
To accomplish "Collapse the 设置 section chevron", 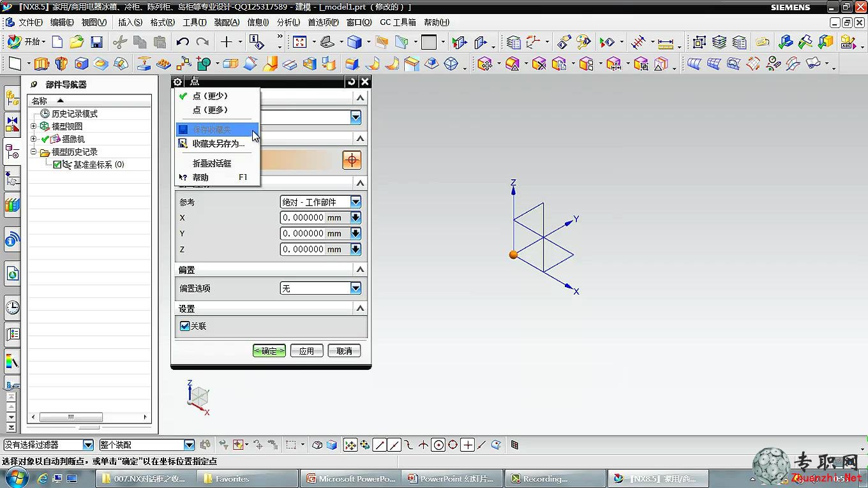I will 361,308.
